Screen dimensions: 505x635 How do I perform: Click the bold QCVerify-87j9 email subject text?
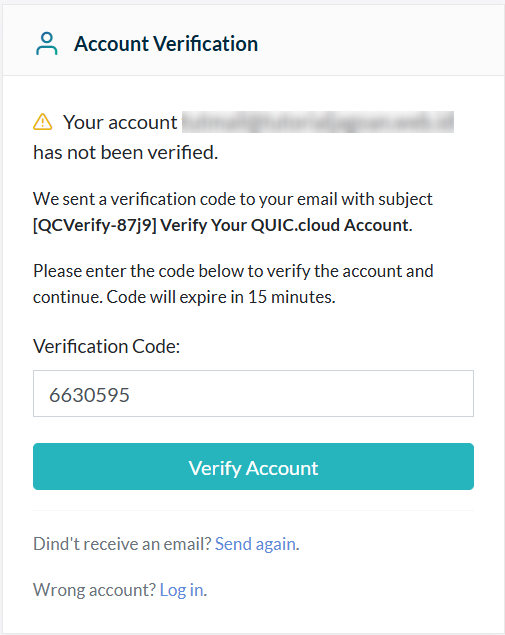(x=222, y=225)
